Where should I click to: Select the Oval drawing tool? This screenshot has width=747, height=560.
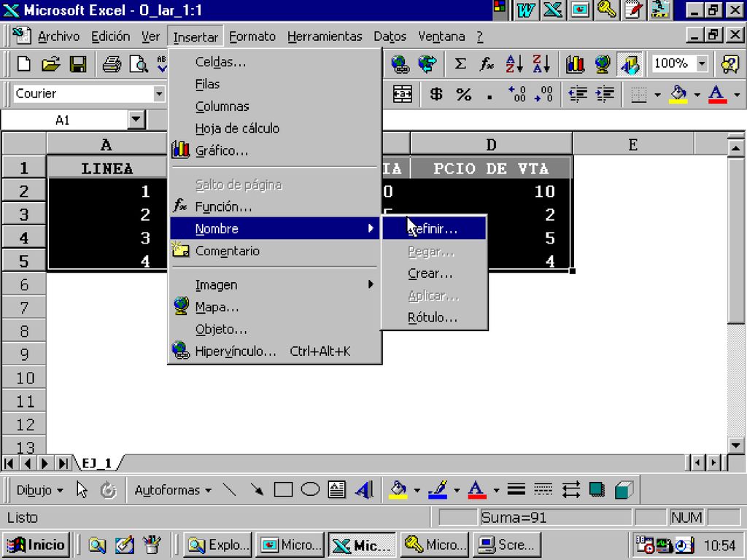pos(310,489)
